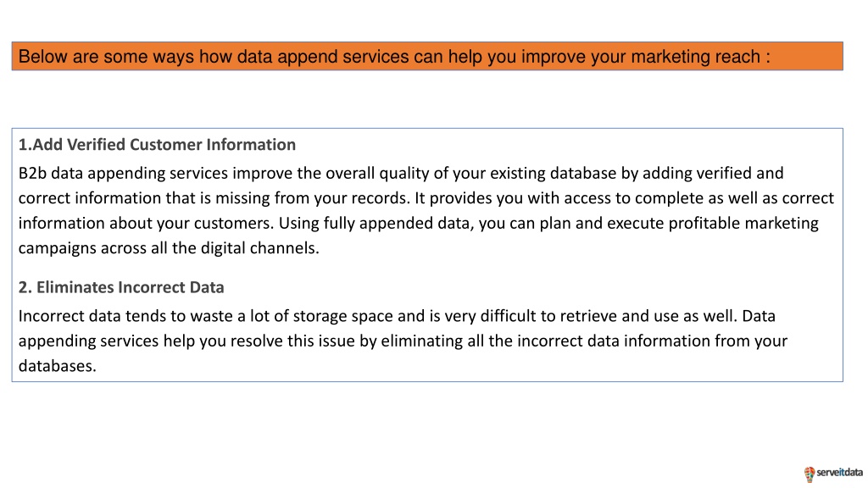The width and height of the screenshot is (868, 488).
Task: Click the final word "databases."
Action: coord(58,366)
